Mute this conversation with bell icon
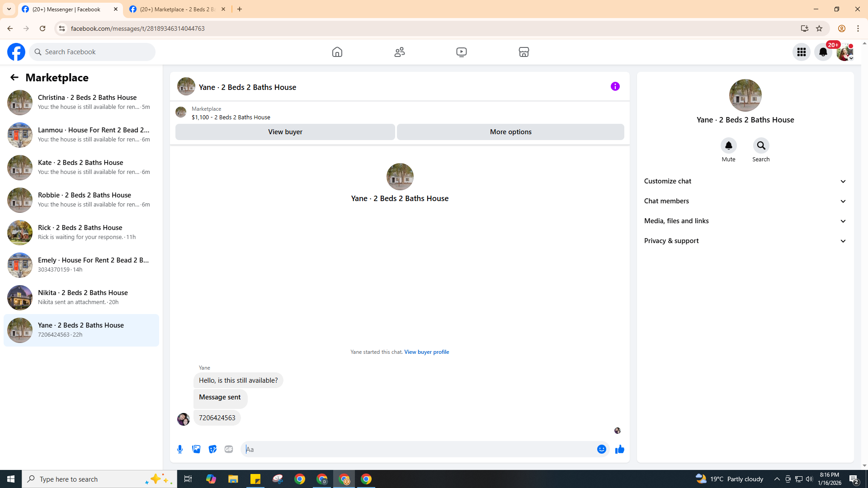The width and height of the screenshot is (868, 488). point(728,146)
